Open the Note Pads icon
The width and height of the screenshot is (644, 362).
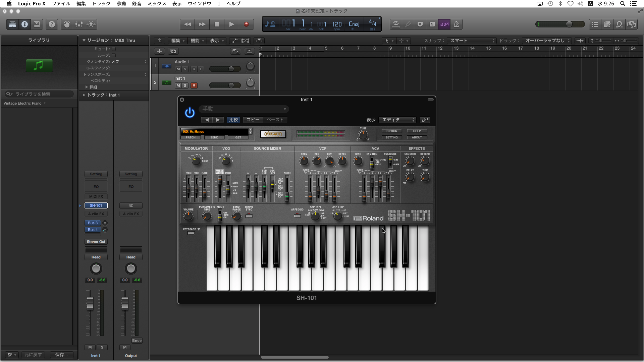click(x=607, y=24)
